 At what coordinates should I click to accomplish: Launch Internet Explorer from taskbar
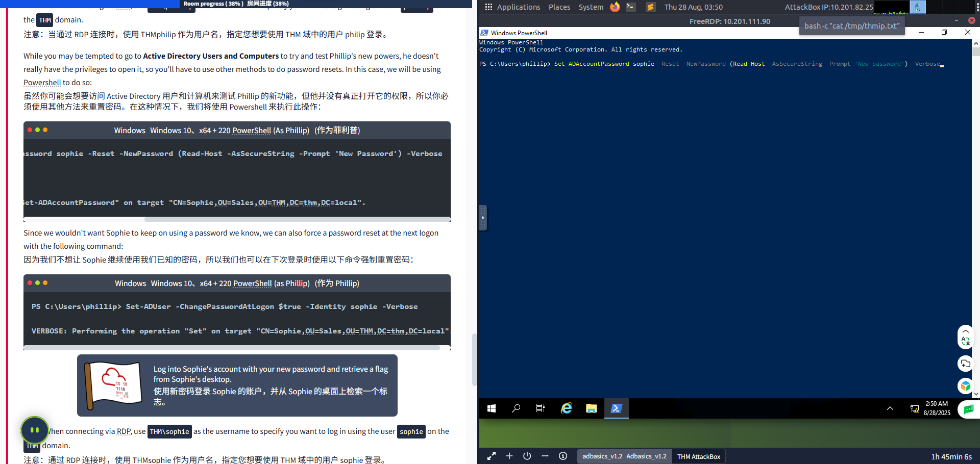(566, 408)
